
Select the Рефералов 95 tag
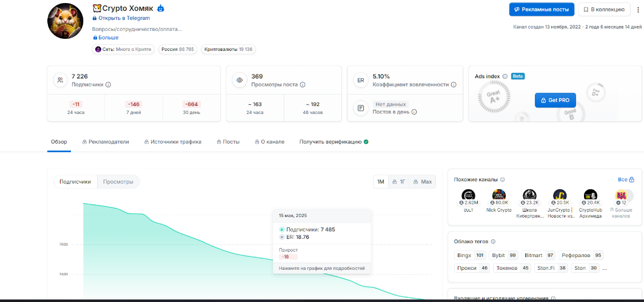(x=581, y=255)
